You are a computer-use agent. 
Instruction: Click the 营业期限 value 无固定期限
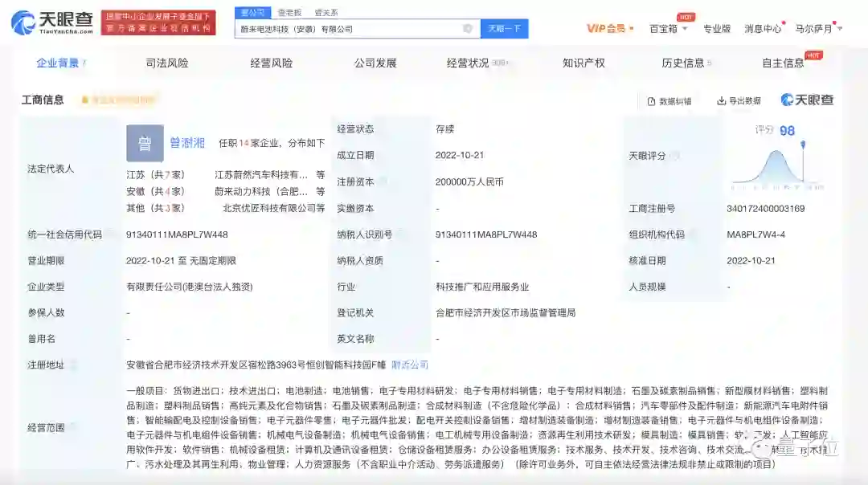212,260
